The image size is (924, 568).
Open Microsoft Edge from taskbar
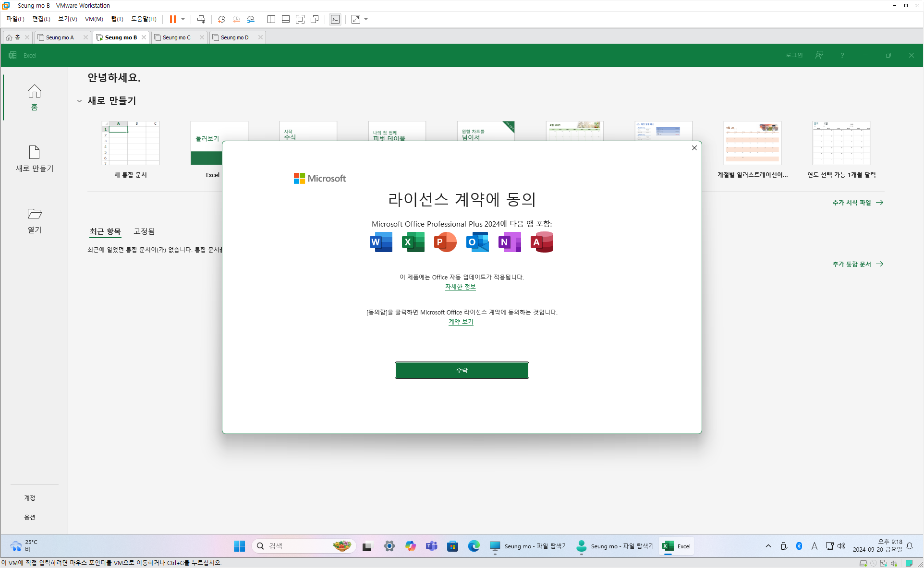(474, 546)
